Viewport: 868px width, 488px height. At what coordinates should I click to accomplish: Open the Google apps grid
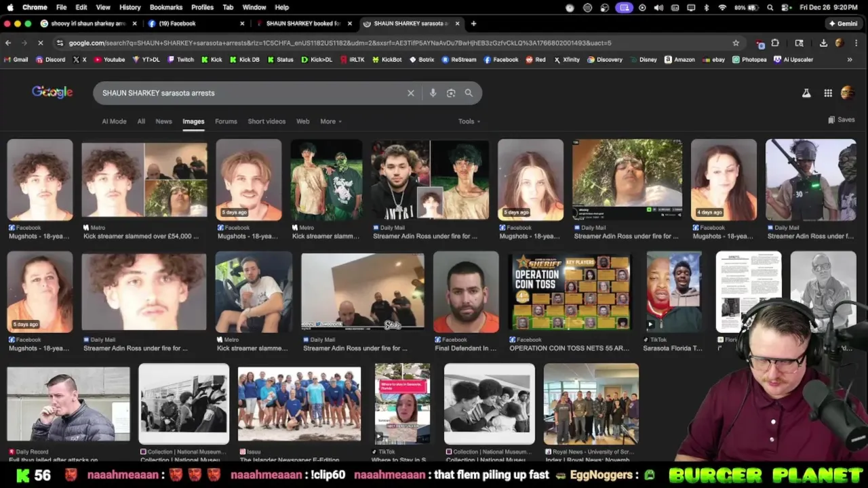828,93
